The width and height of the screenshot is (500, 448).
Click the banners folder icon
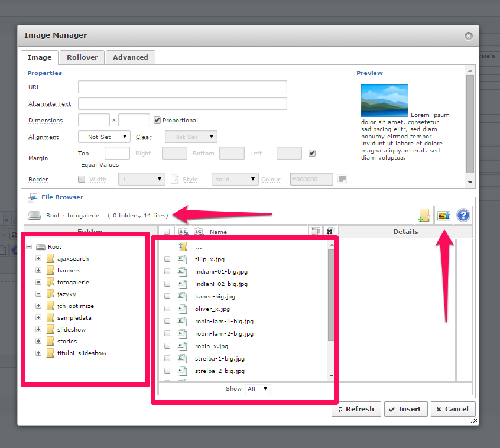pos(50,271)
